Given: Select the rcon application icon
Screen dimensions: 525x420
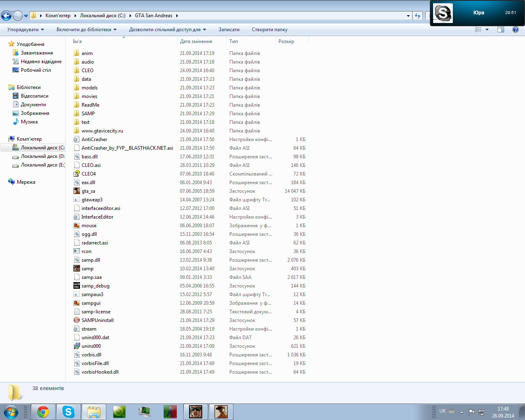Looking at the screenshot, I should (77, 251).
